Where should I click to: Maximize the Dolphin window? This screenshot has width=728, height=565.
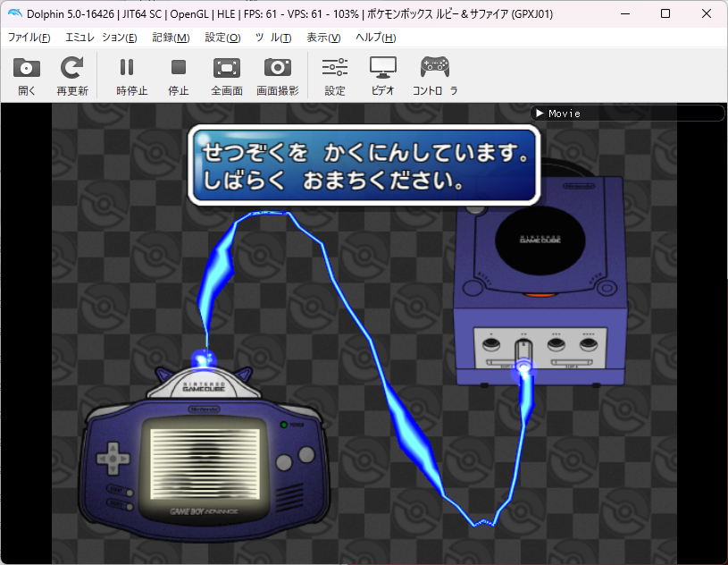tap(665, 13)
